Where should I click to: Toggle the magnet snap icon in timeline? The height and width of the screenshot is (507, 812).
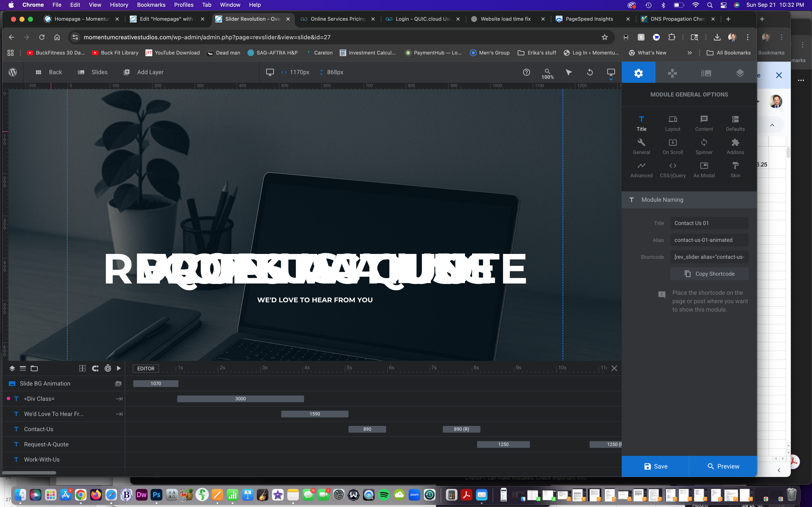click(95, 368)
